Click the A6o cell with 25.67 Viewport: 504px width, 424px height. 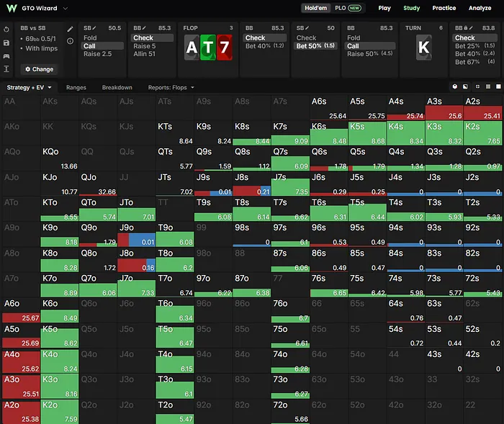point(21,310)
